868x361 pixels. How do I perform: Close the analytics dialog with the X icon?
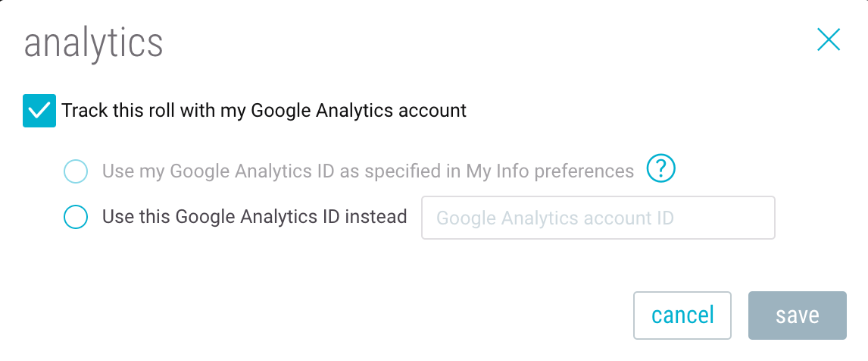829,40
